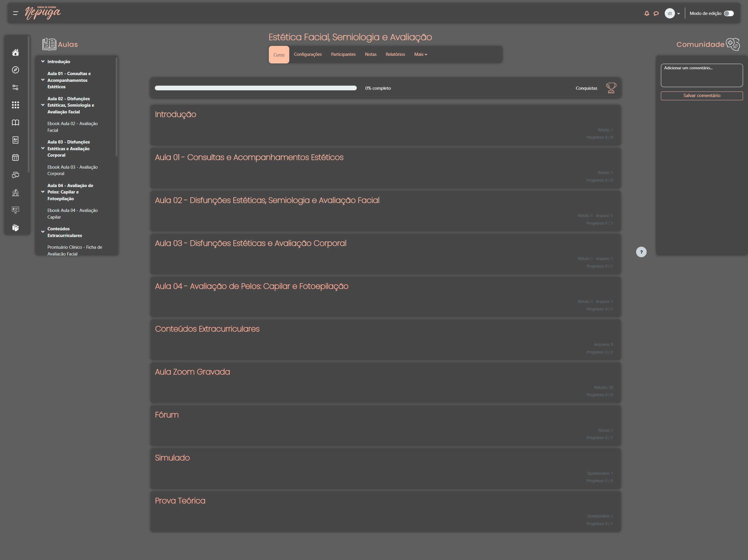748x560 pixels.
Task: Click the Comunidade chat heads icon
Action: click(x=733, y=44)
